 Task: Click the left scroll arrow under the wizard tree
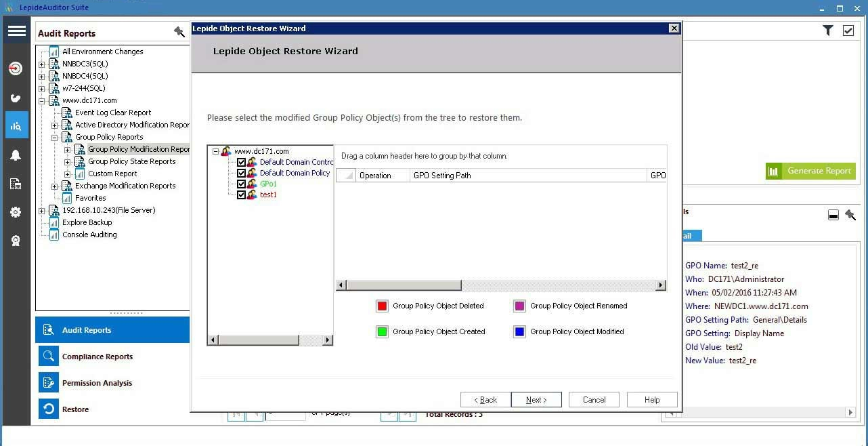tap(213, 340)
